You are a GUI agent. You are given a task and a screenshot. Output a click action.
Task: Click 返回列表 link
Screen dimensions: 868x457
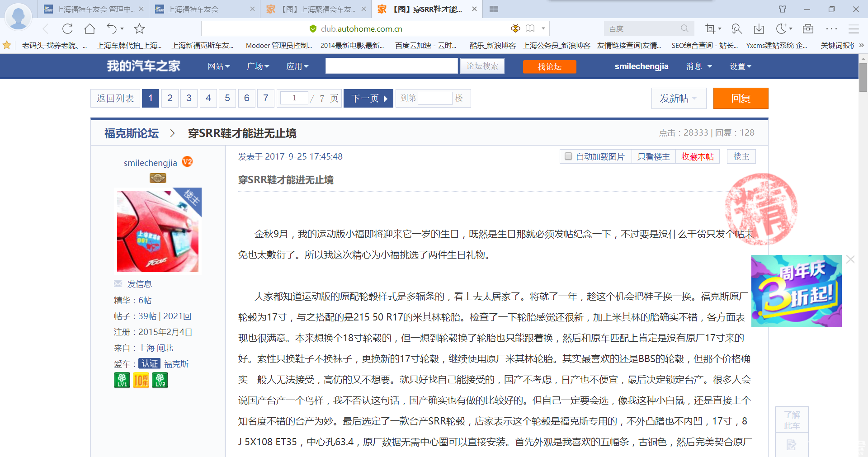pyautogui.click(x=115, y=98)
